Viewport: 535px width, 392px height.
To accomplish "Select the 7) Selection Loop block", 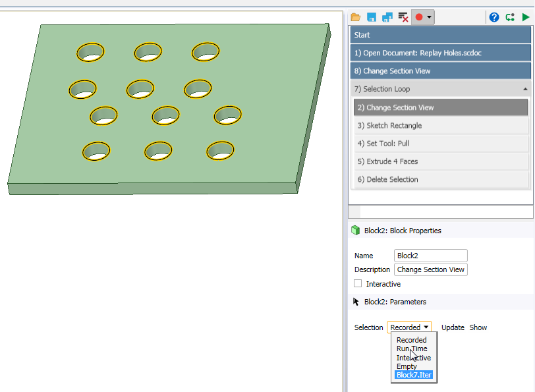I will pos(441,89).
